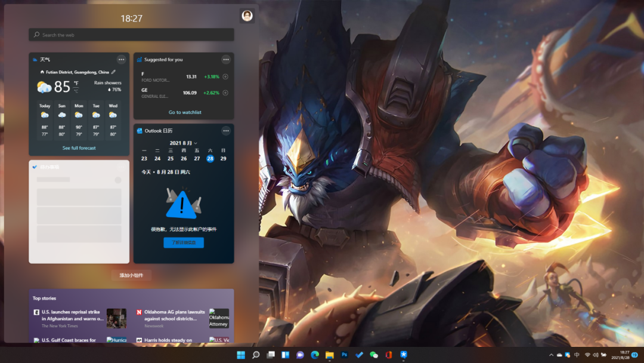644x363 pixels.
Task: Click the Search the web field
Action: click(x=131, y=35)
